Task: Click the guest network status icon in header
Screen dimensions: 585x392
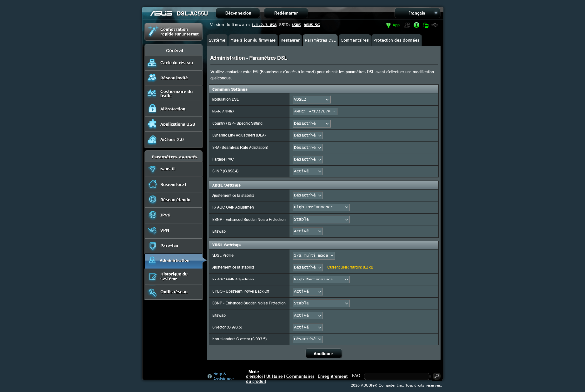Action: (407, 25)
